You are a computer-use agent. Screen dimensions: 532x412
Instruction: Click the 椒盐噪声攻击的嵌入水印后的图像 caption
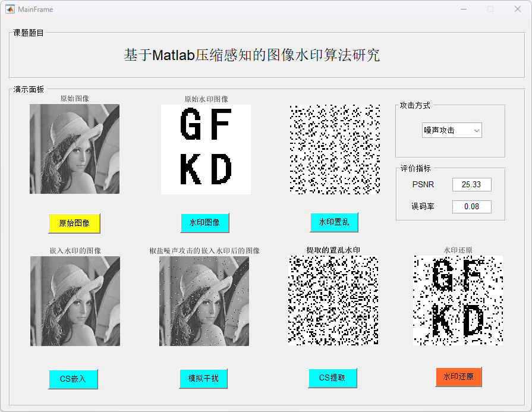pyautogui.click(x=204, y=251)
